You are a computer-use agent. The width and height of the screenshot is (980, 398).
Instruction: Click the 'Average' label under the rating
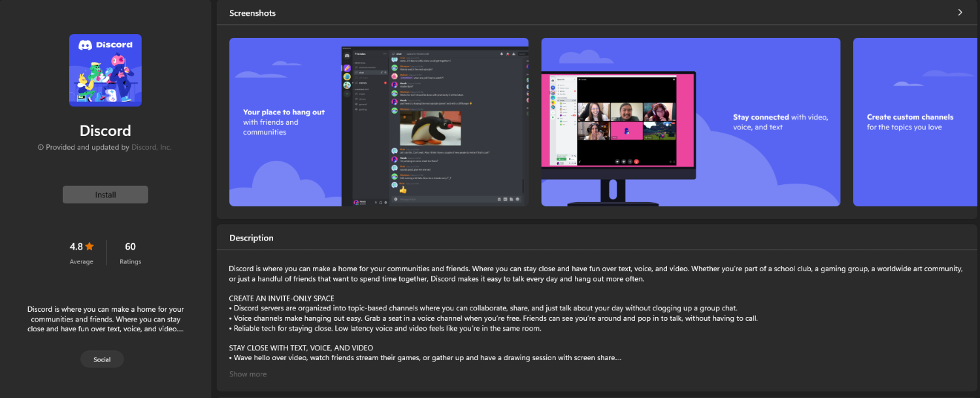pyautogui.click(x=82, y=262)
